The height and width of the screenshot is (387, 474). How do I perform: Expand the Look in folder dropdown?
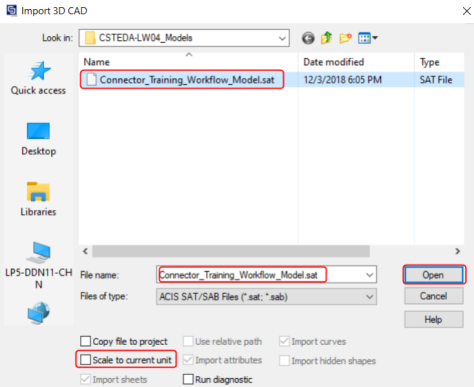pos(282,38)
